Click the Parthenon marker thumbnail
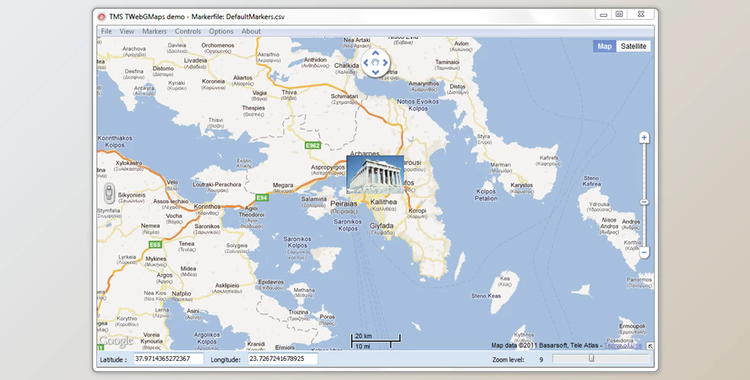Image resolution: width=750 pixels, height=380 pixels. click(x=375, y=174)
